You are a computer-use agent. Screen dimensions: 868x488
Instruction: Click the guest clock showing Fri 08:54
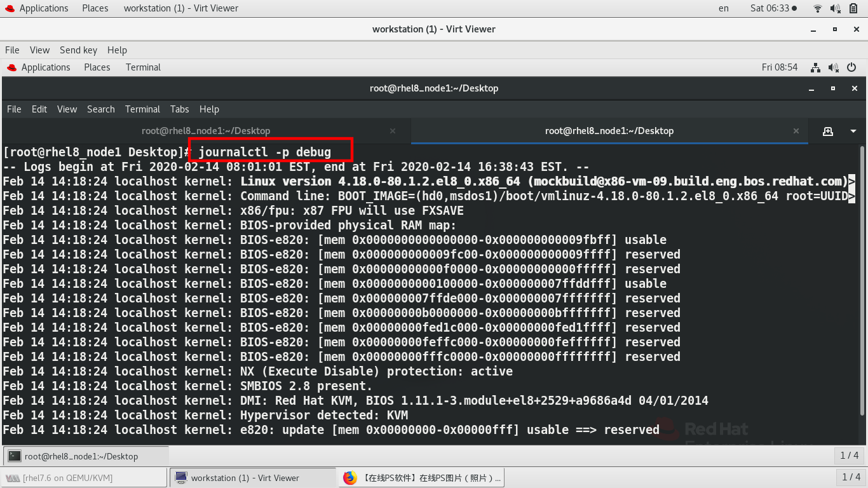[780, 67]
